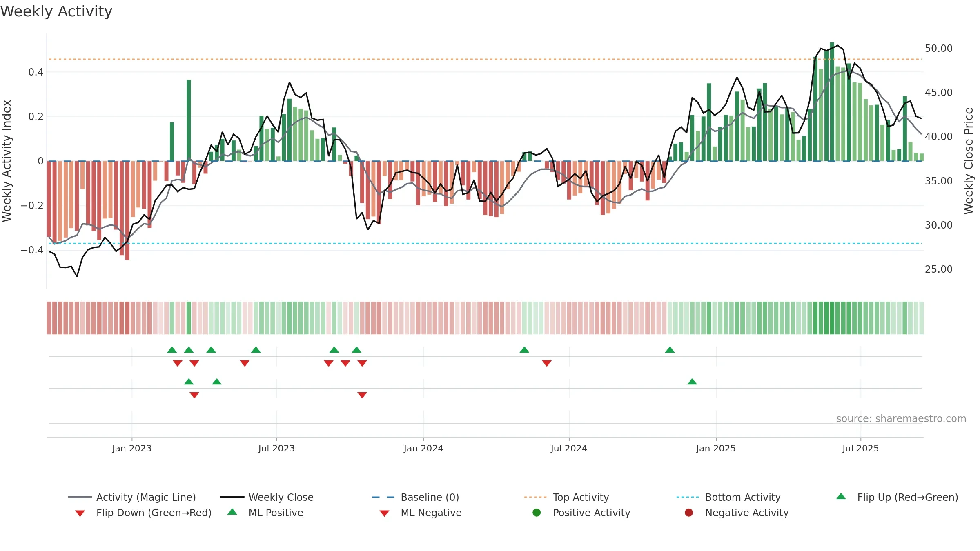Click the Jan 2023 x-axis label
980x551 pixels.
pos(132,448)
